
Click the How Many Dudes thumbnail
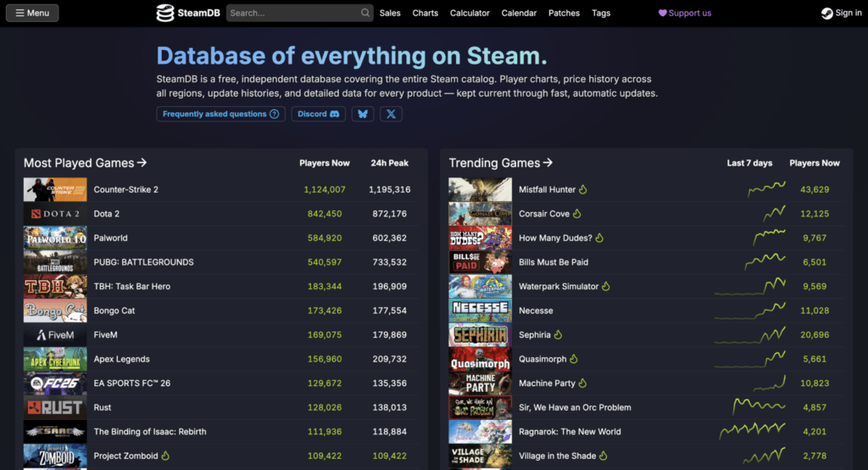pos(480,238)
